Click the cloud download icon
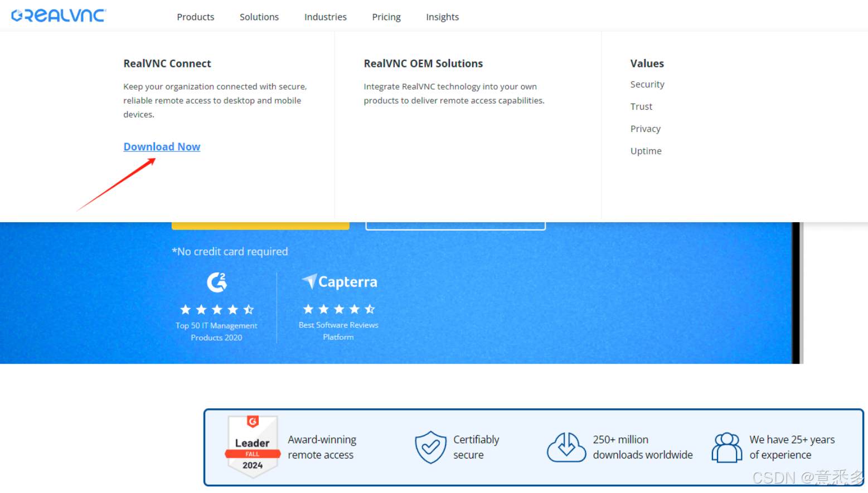This screenshot has width=868, height=493. click(566, 447)
